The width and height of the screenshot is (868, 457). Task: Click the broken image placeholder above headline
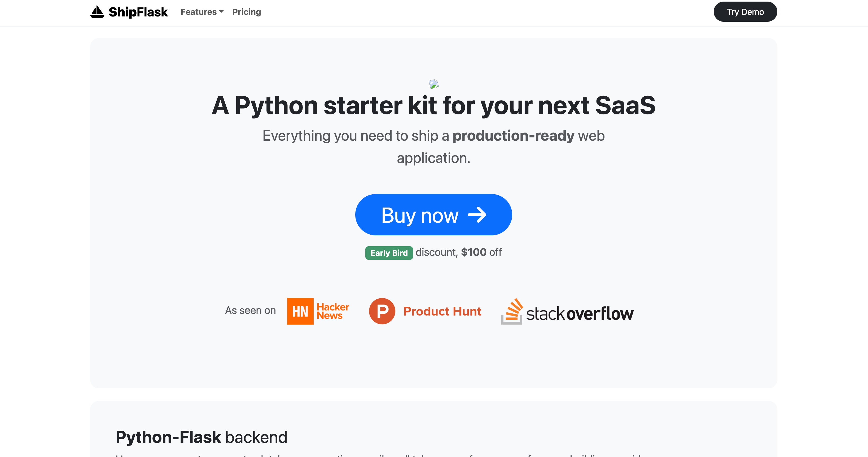tap(433, 84)
